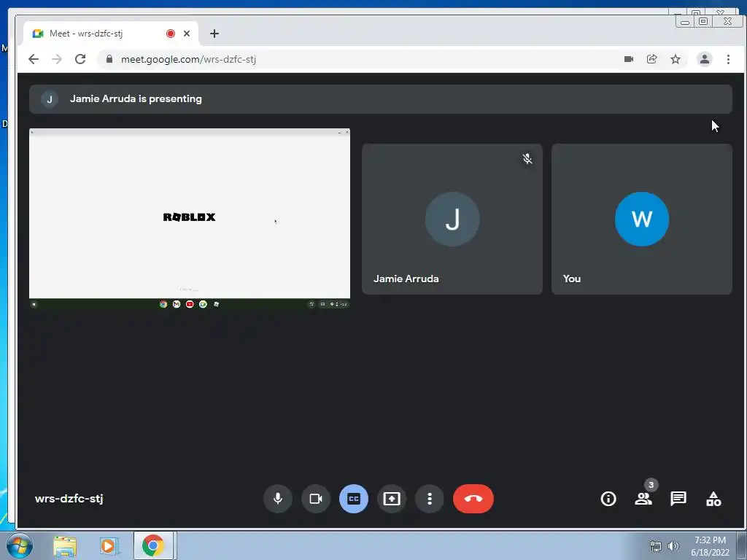
Task: Click Jamie Arruda's participant tile
Action: (452, 219)
